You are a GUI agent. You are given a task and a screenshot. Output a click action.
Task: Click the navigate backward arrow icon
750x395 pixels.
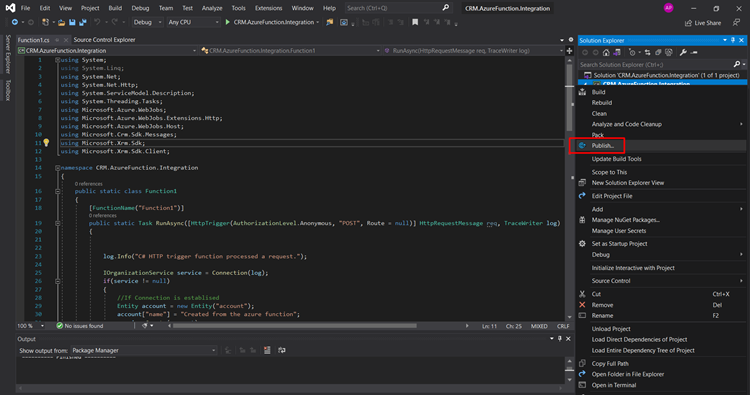15,22
